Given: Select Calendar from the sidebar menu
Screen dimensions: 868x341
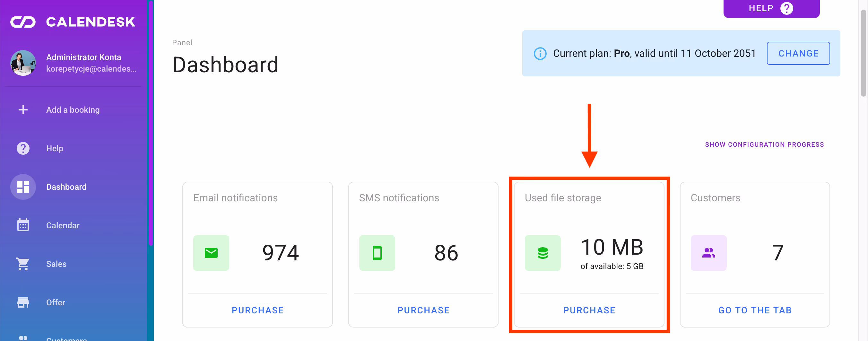Looking at the screenshot, I should 63,225.
